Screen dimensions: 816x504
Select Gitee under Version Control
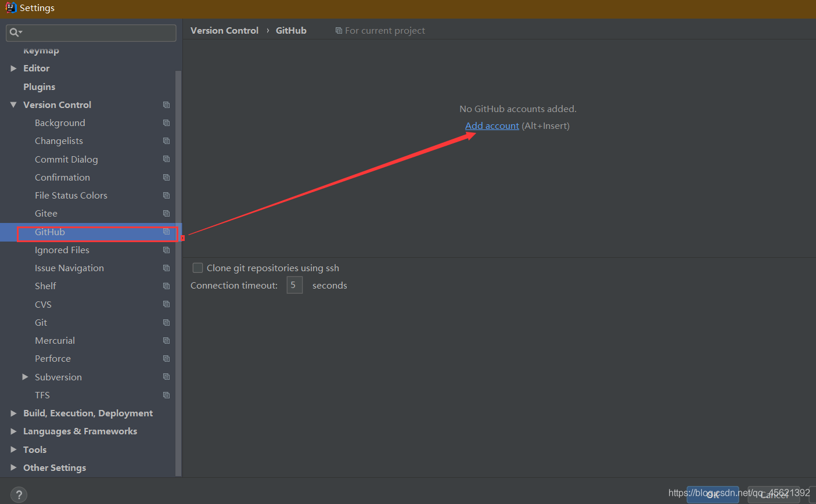tap(46, 214)
